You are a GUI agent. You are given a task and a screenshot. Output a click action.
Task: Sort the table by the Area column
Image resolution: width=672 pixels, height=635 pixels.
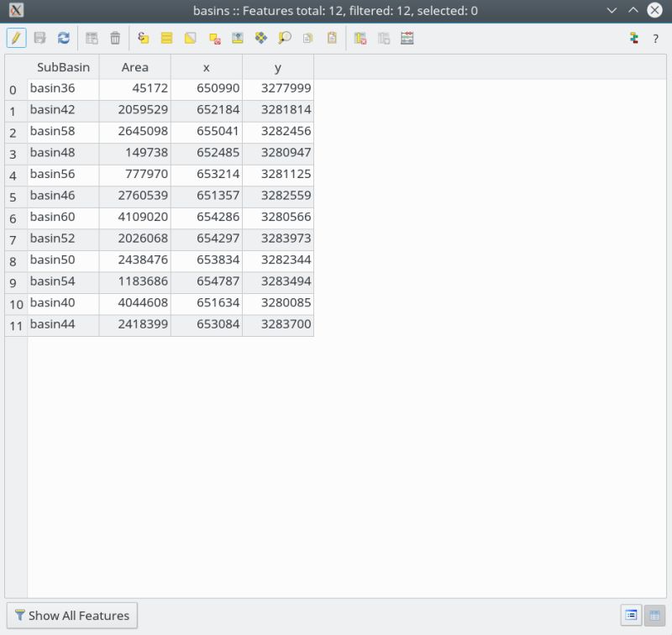point(134,66)
